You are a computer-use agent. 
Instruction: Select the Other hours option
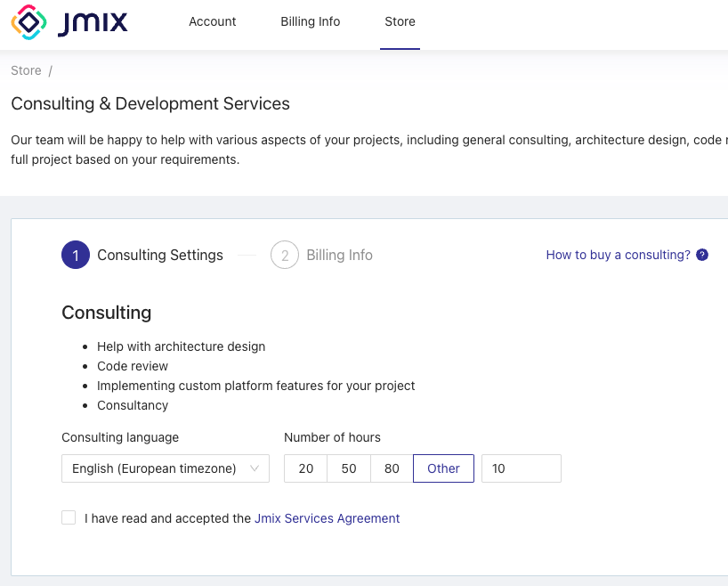pos(443,468)
